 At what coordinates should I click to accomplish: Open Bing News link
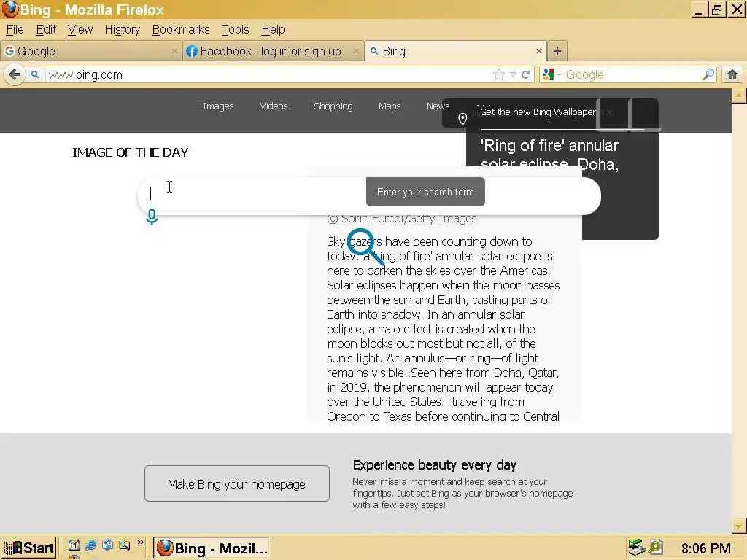coord(438,106)
